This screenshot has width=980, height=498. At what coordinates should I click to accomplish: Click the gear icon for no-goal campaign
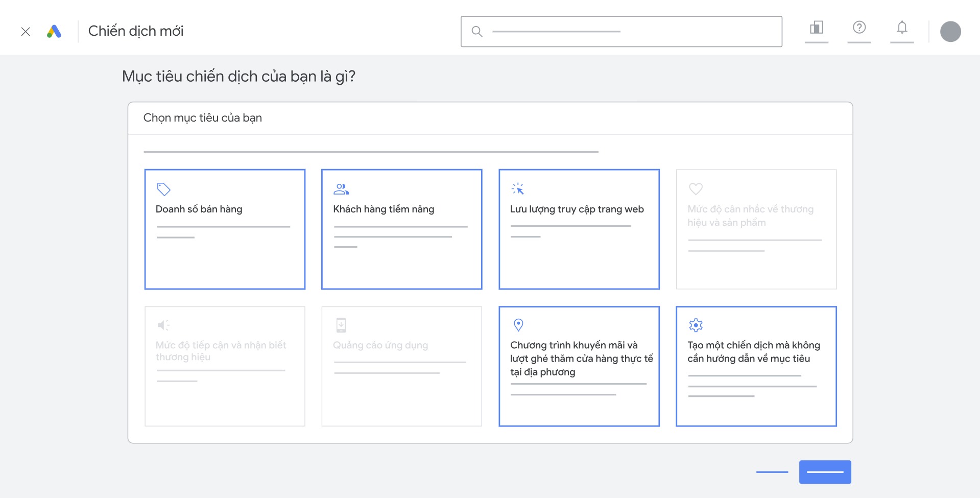(696, 325)
